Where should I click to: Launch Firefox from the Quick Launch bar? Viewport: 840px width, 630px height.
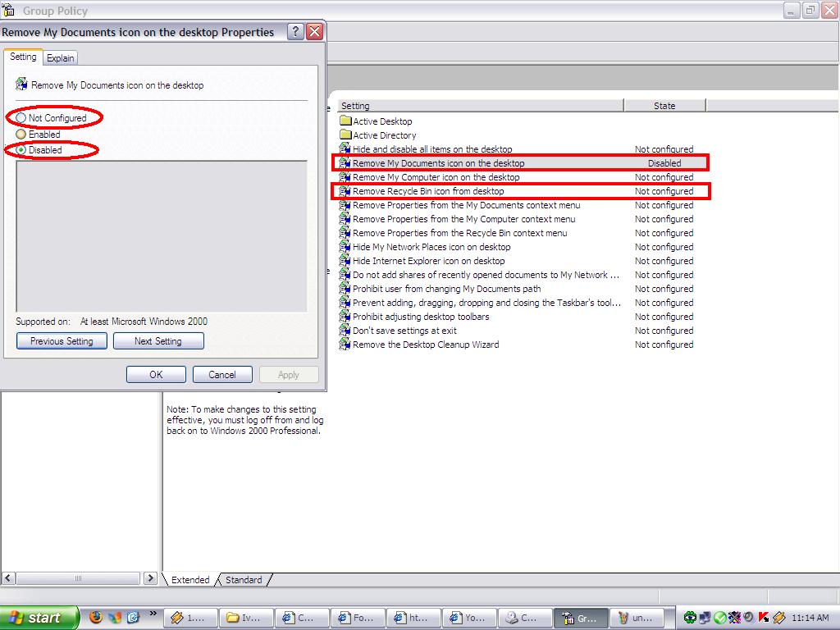tap(96, 617)
